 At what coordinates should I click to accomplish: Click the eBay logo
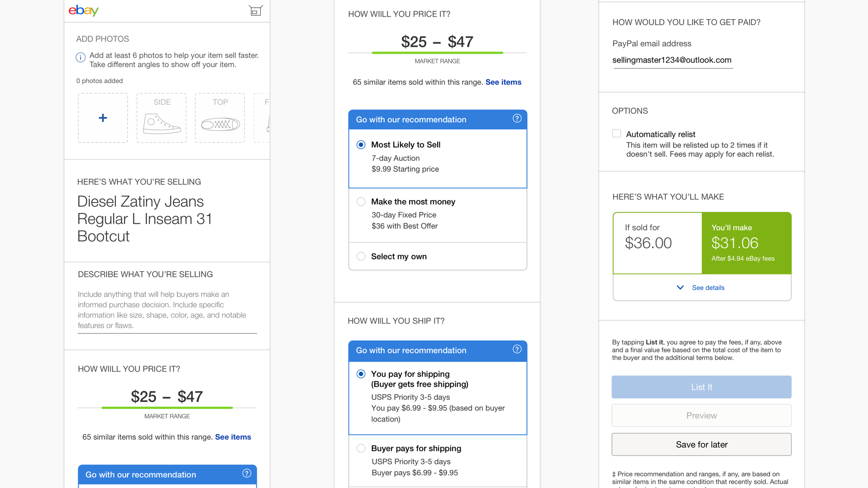84,10
